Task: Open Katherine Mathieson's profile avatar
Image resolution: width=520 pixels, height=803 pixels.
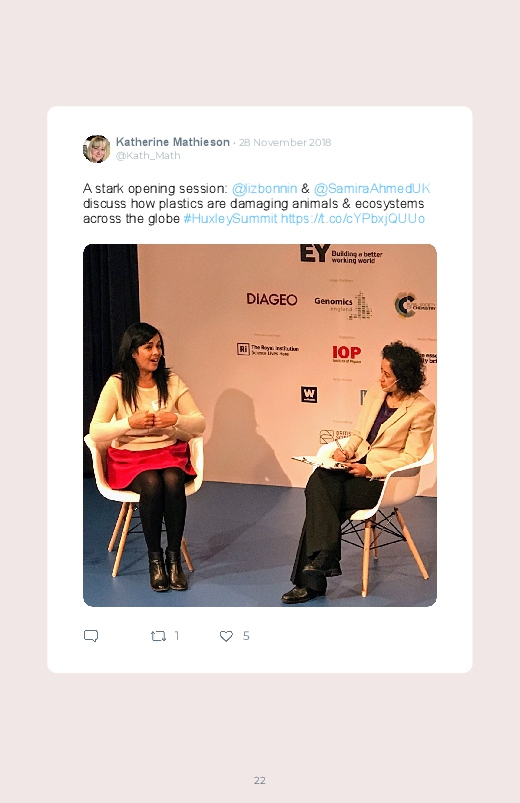Action: coord(96,149)
